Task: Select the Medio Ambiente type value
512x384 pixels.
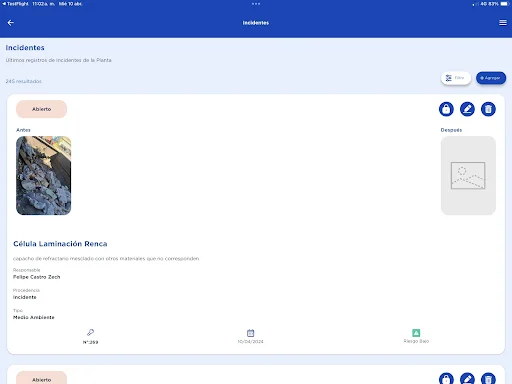Action: coord(34,317)
